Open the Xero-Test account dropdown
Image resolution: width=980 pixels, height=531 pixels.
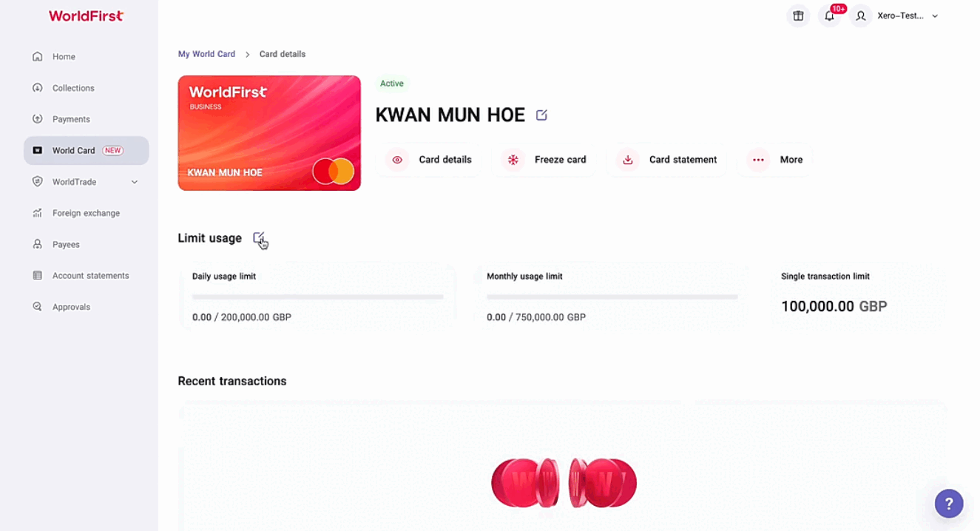[908, 16]
